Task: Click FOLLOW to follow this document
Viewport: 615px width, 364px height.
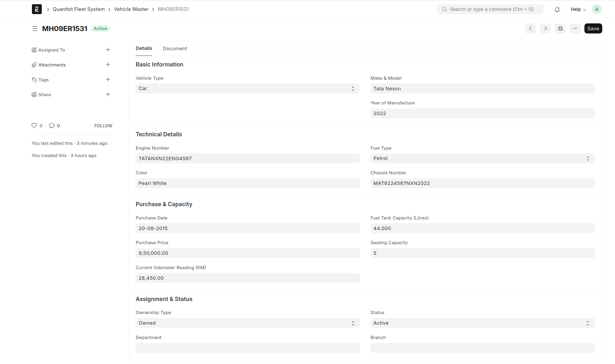Action: tap(103, 126)
